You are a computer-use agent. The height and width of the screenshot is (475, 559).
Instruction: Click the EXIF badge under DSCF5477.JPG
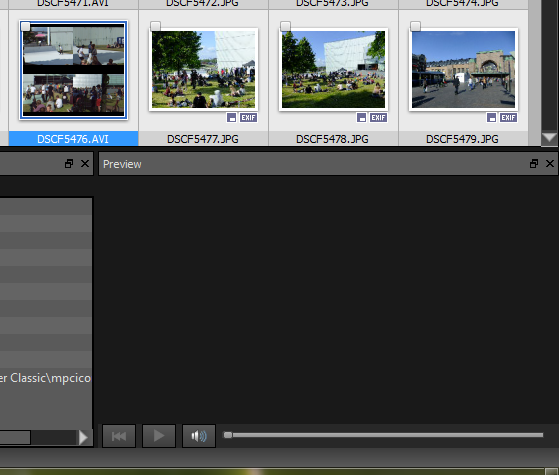(x=248, y=118)
